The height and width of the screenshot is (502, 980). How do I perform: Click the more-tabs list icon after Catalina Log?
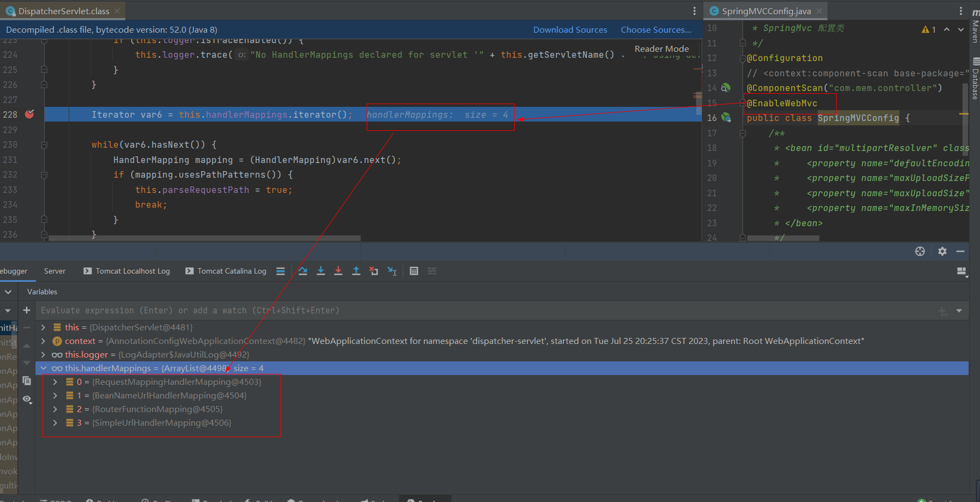(281, 271)
